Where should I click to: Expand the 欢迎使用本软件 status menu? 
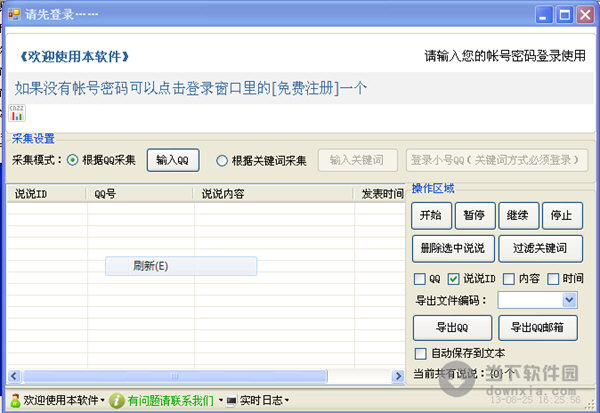tap(102, 401)
